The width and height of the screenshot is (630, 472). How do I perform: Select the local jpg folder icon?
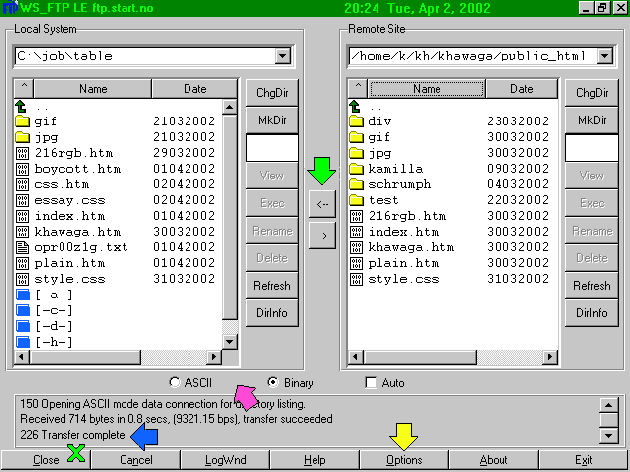tap(22, 137)
